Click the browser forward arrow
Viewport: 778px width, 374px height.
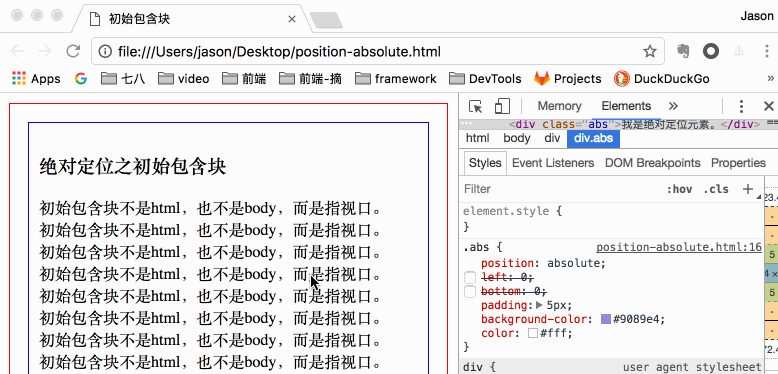pyautogui.click(x=45, y=51)
